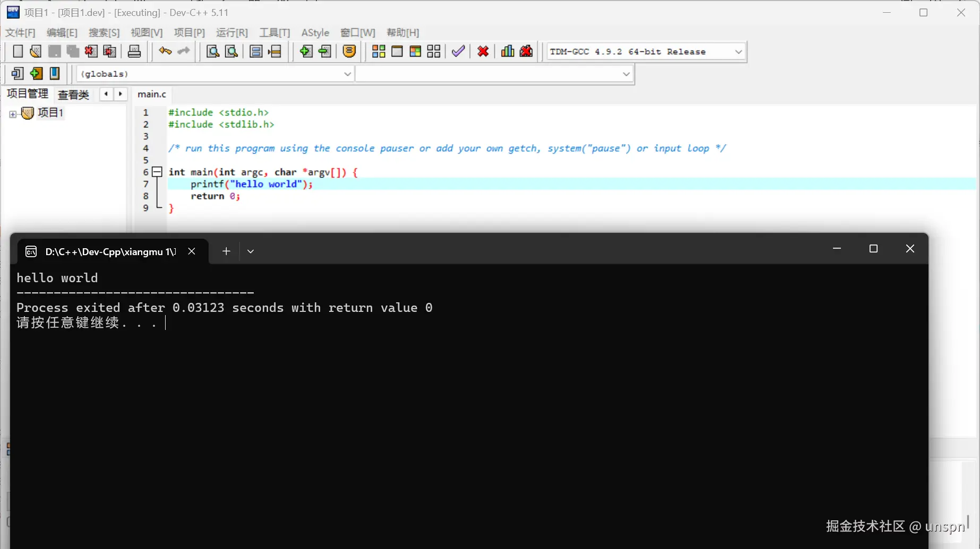The image size is (980, 549).
Task: Click the Remove from project icon
Action: [x=324, y=51]
